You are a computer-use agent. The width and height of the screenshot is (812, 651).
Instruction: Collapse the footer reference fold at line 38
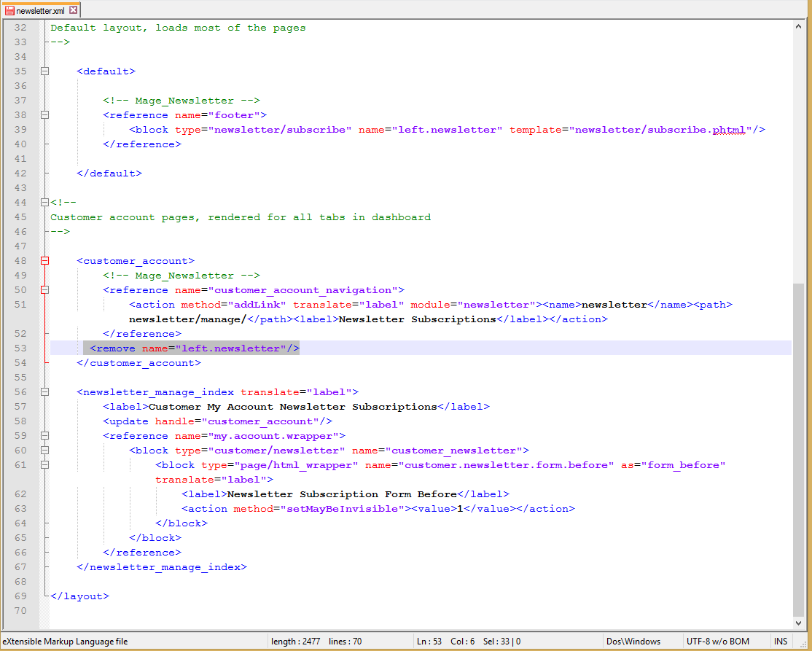point(45,115)
